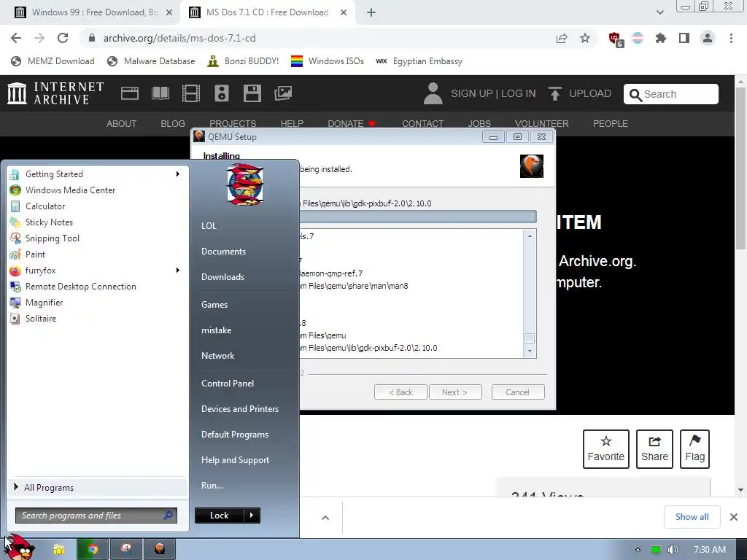Image resolution: width=747 pixels, height=560 pixels.
Task: Open the Chrome profile avatar
Action: [708, 38]
